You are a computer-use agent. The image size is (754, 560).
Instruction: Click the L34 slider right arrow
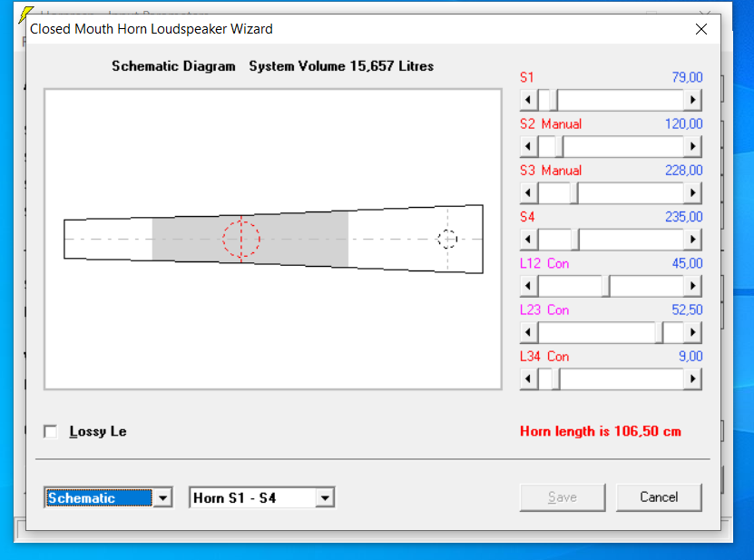(692, 378)
